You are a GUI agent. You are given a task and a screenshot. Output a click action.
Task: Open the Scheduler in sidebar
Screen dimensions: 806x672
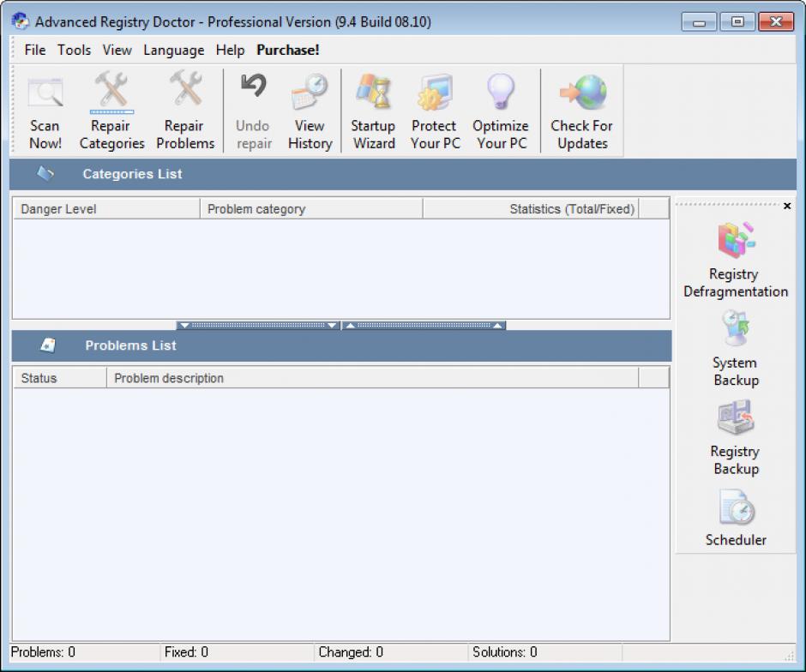(x=736, y=518)
